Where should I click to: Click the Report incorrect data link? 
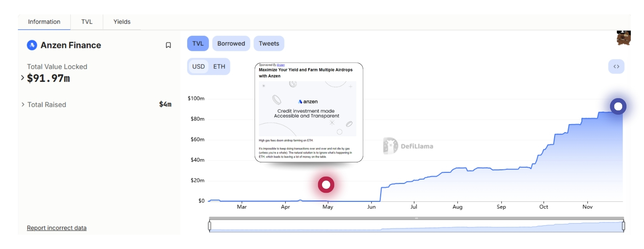57,228
